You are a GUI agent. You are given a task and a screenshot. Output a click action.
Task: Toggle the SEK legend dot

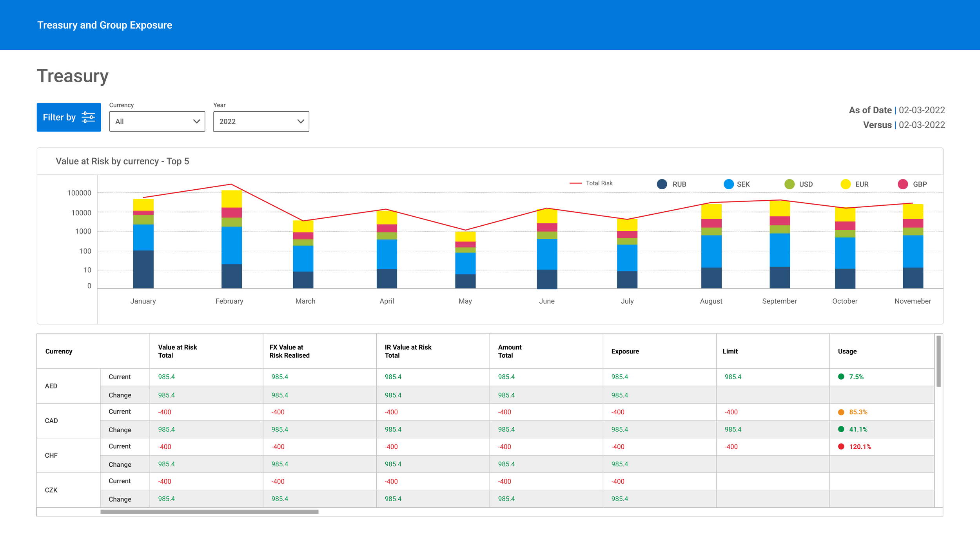pyautogui.click(x=728, y=184)
